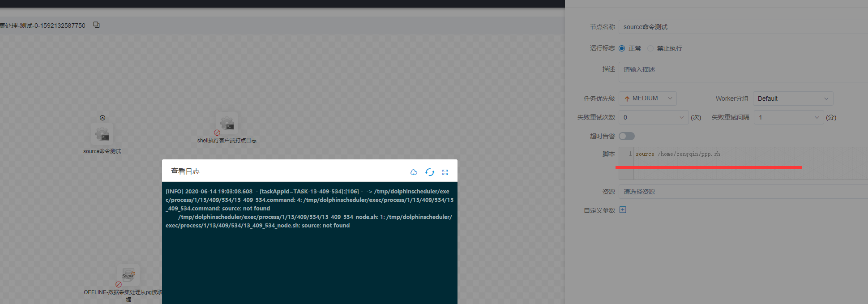
Task: Click the shell执行客户端打点日志 node label
Action: pos(227,141)
